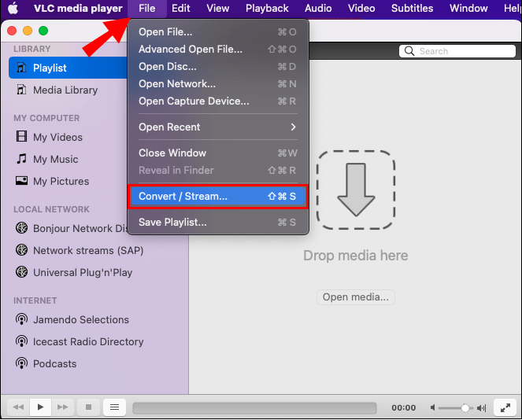Screen dimensions: 522x420
Task: Choose Advanced Open File... entry
Action: pos(218,50)
